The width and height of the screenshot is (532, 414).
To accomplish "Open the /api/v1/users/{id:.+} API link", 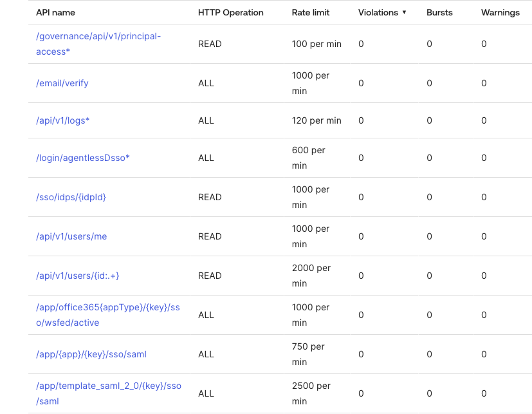I will (78, 276).
